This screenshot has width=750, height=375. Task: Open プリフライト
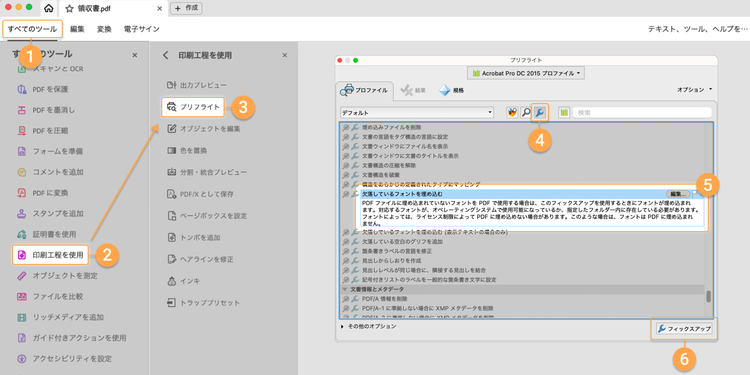pos(193,107)
